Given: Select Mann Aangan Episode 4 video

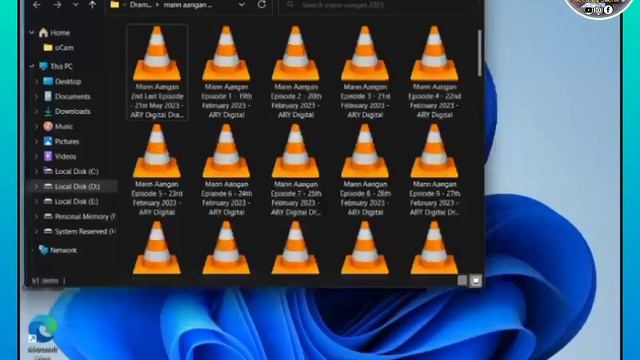Looking at the screenshot, I should 435,72.
